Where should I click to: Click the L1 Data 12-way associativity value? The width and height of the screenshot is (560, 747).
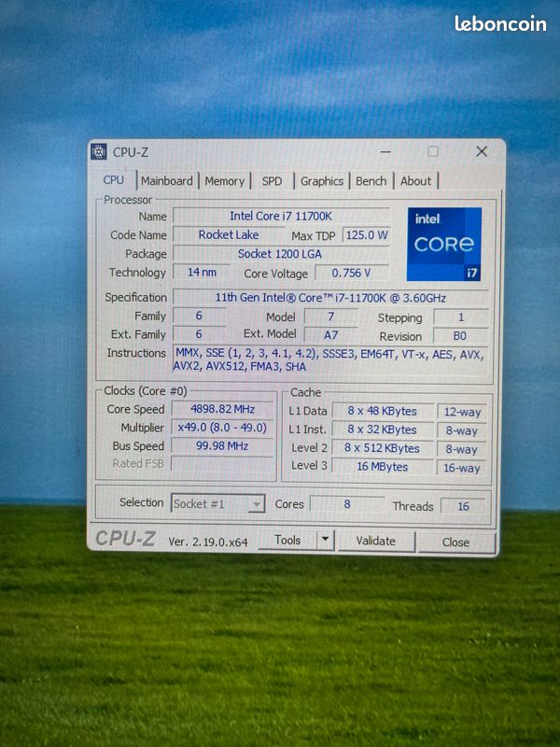(462, 412)
